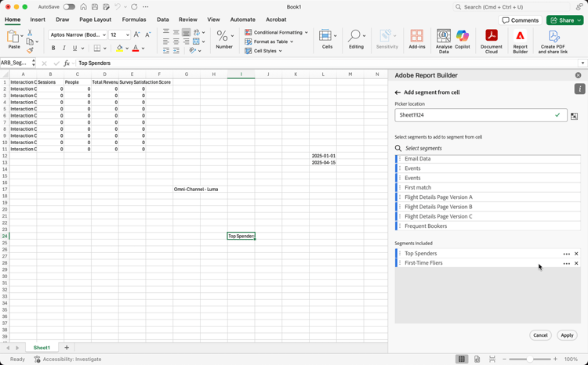Open the Formulas ribbon tab

[x=134, y=20]
